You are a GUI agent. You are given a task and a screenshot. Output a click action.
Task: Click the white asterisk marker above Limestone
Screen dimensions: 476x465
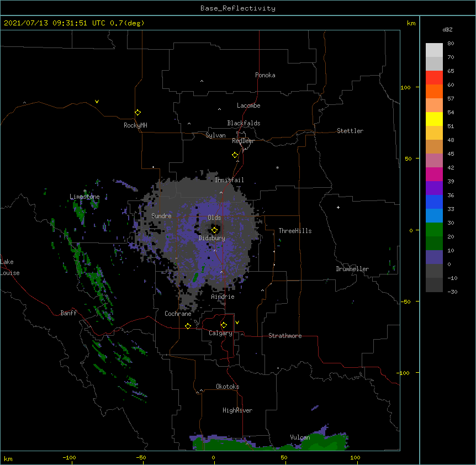pyautogui.click(x=85, y=191)
